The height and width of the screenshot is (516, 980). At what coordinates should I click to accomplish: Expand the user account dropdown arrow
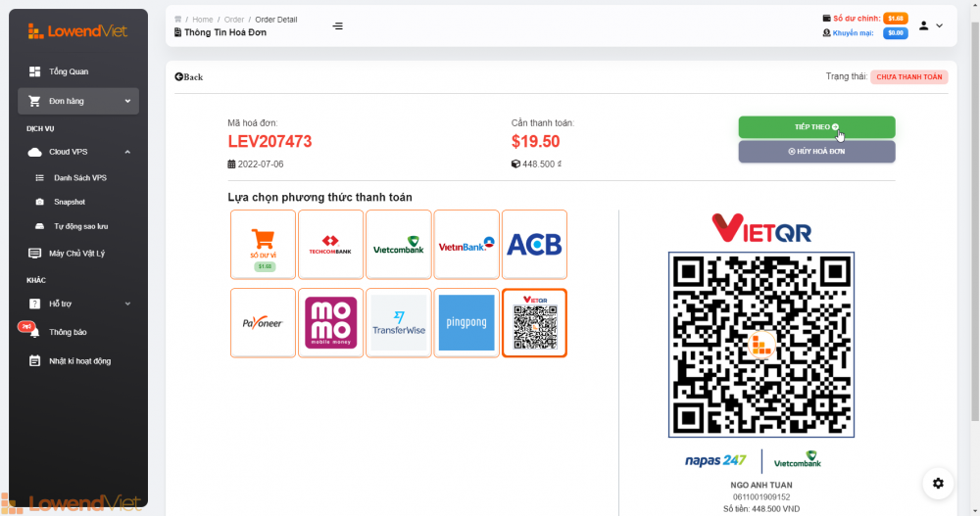coord(939,25)
